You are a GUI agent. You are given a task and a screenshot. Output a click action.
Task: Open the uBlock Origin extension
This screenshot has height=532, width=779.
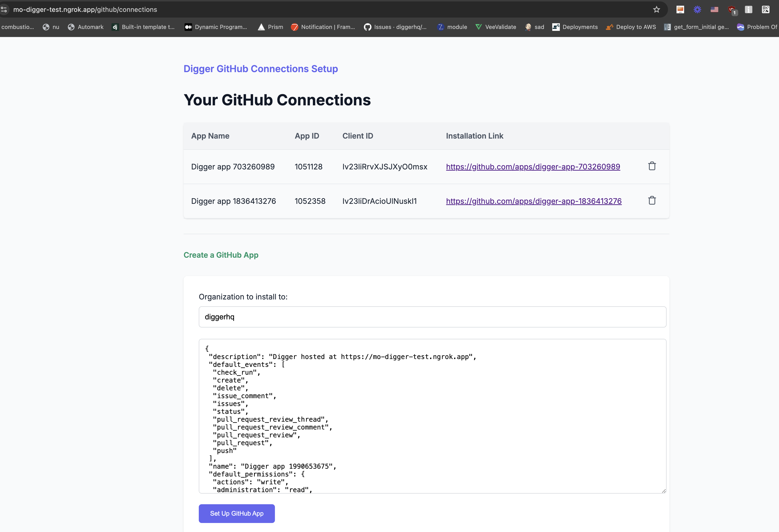tap(732, 10)
